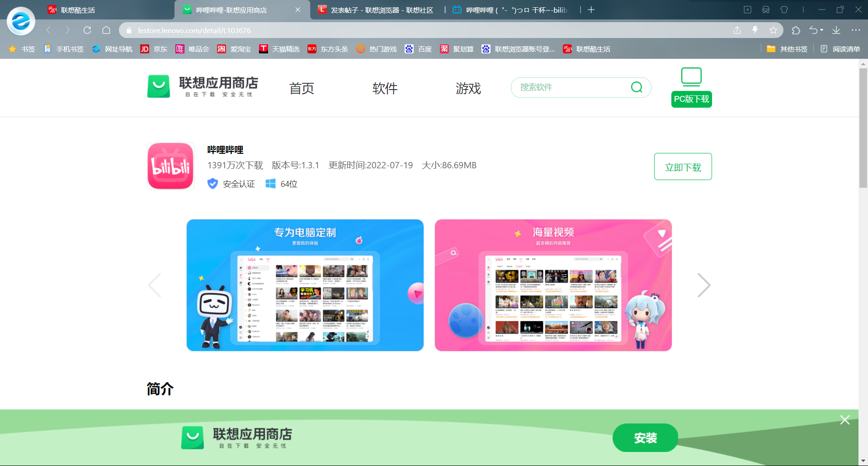Open the 爱淘宝 bookmark
Viewport: 868px width, 466px height.
234,49
